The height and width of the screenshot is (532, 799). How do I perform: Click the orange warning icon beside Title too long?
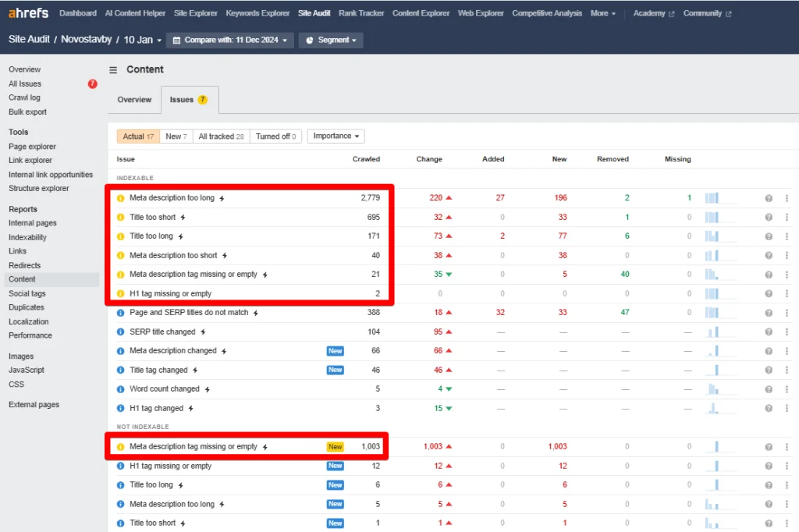(119, 236)
